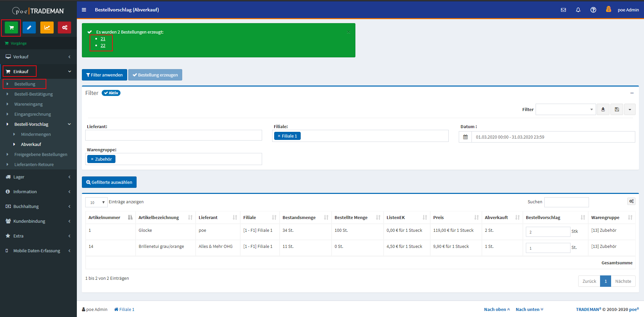Open the mail envelope icon in header
644x317 pixels.
click(563, 10)
